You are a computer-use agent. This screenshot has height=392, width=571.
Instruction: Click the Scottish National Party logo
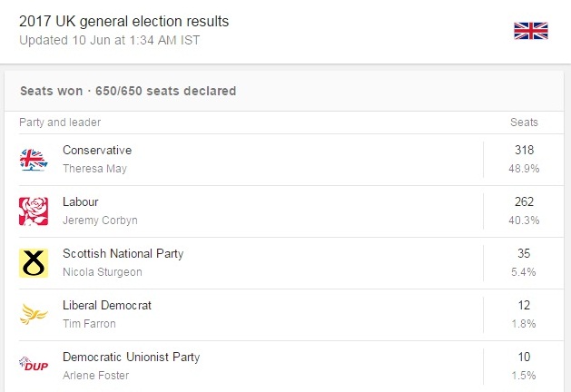point(34,262)
